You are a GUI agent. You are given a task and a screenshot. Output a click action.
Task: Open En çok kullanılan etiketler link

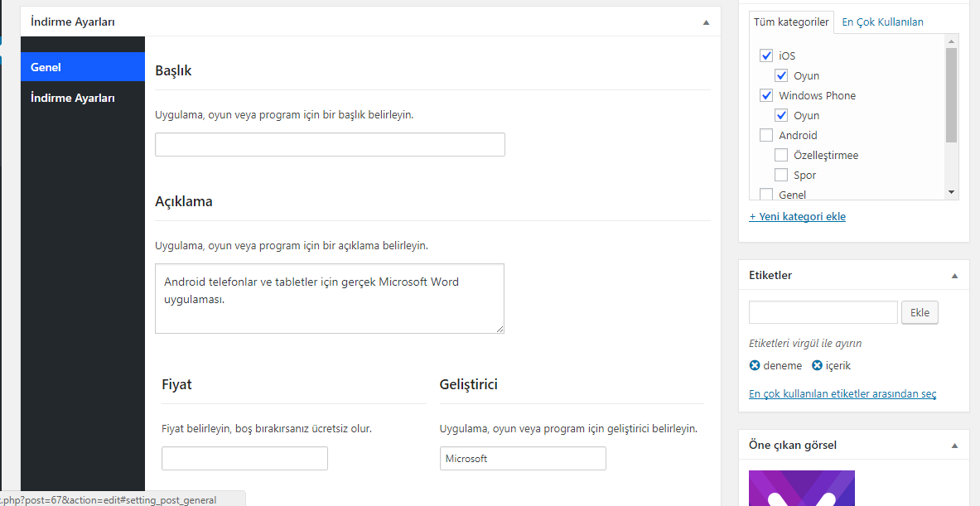tap(842, 394)
